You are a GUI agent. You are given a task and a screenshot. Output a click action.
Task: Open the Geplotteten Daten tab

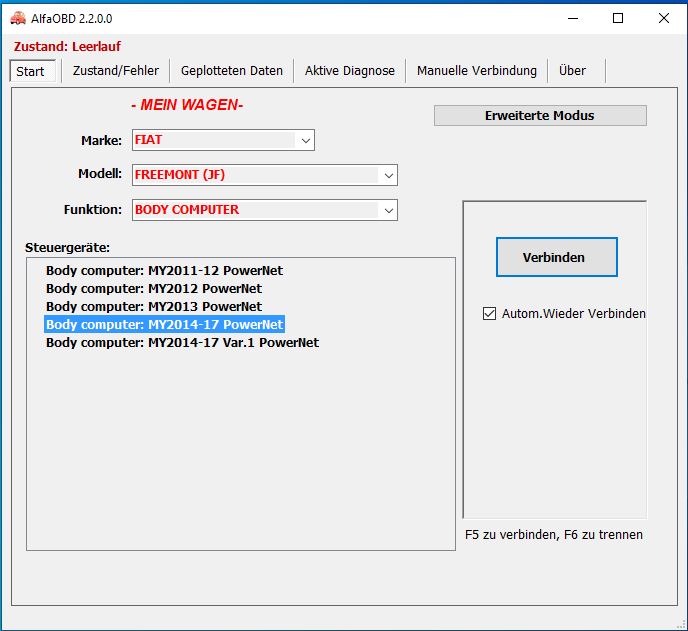point(232,70)
